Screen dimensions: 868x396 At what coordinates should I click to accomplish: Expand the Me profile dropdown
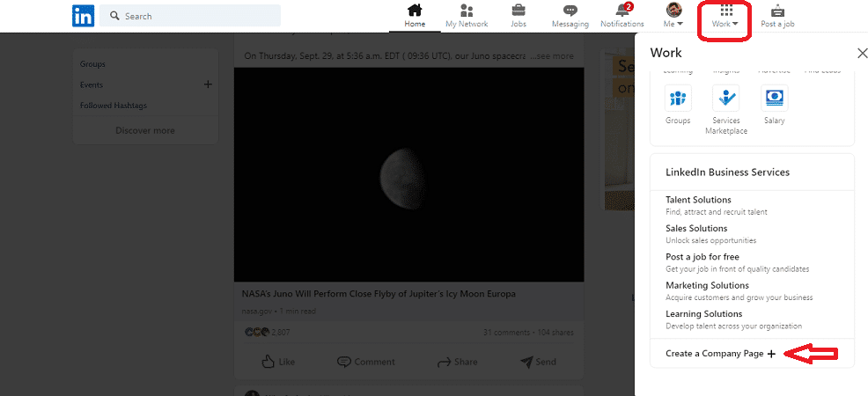click(673, 16)
